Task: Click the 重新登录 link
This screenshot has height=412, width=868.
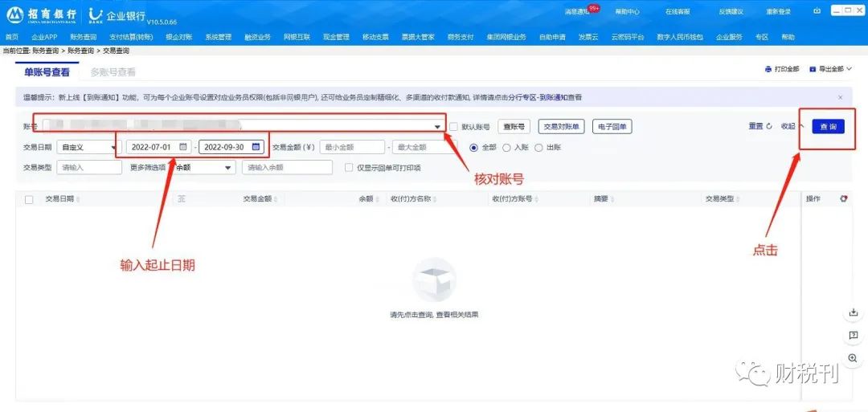Action: tap(778, 11)
